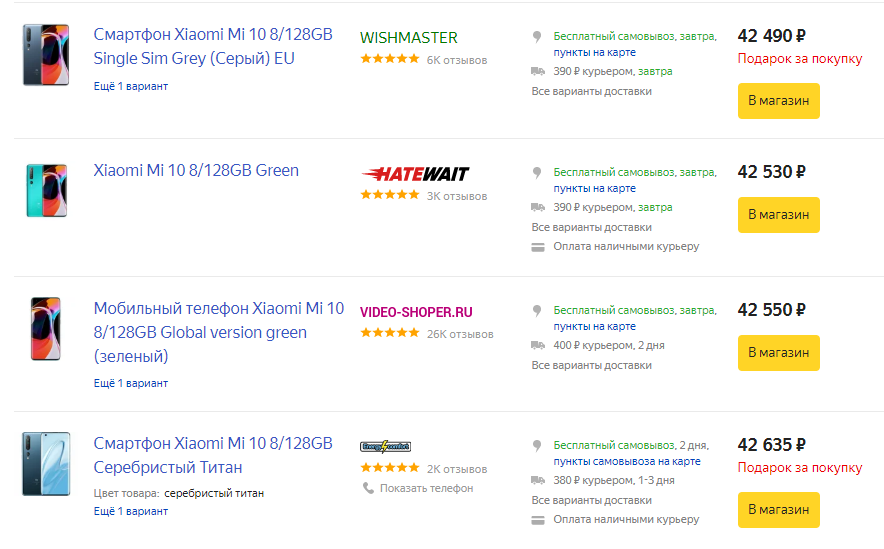
Task: Open the Xiaomi Mi 10 8/128GB Green title
Action: tap(196, 170)
